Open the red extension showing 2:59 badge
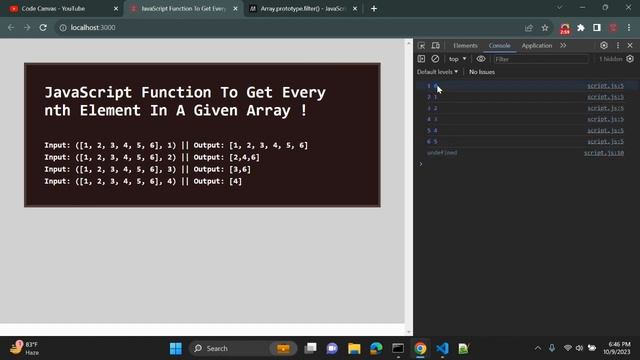Screen dimensions: 640x360 tap(565, 28)
